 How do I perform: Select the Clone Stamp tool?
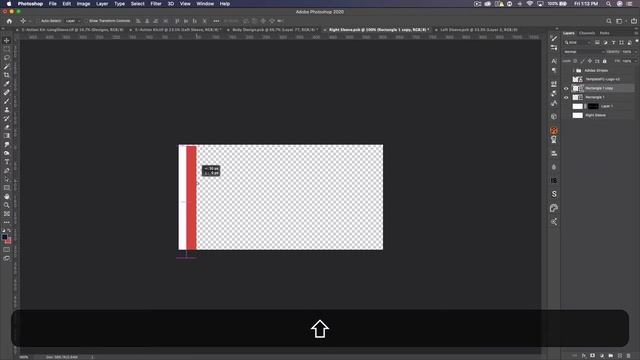[x=7, y=110]
